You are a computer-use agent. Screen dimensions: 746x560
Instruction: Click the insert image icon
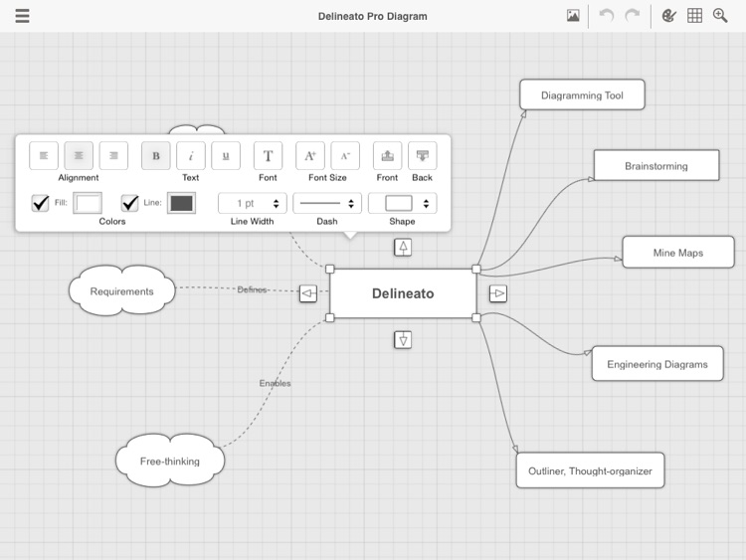573,16
